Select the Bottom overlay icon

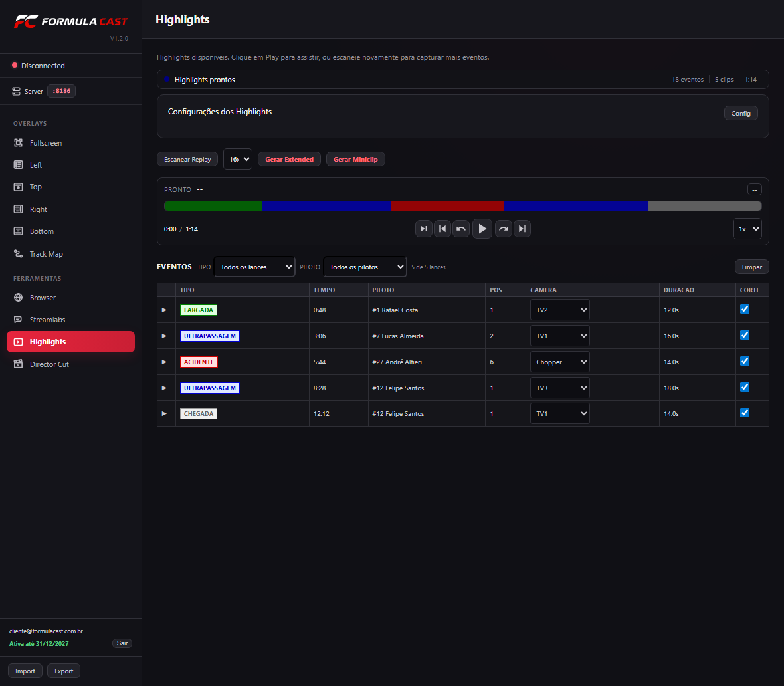18,231
